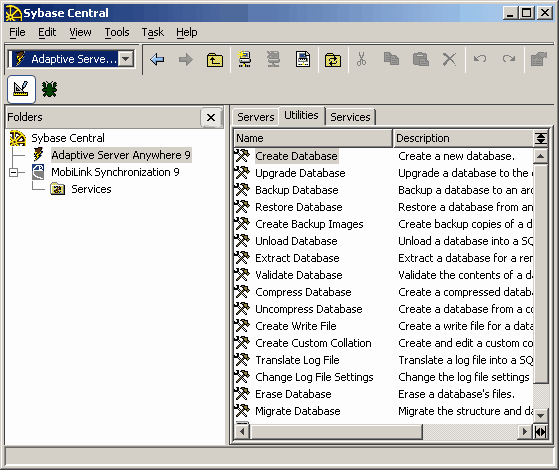Click the vertical scrollbar down arrow
The width and height of the screenshot is (559, 470).
(x=540, y=415)
